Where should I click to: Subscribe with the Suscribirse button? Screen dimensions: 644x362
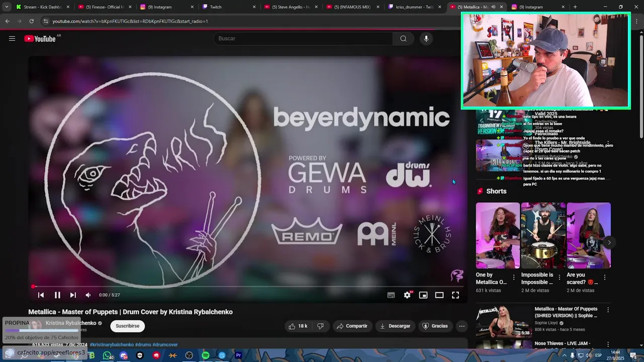pyautogui.click(x=127, y=326)
